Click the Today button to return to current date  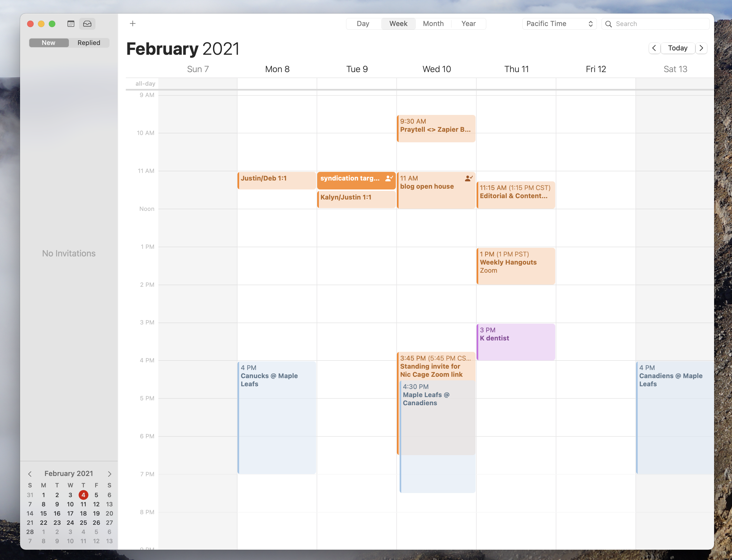[678, 48]
